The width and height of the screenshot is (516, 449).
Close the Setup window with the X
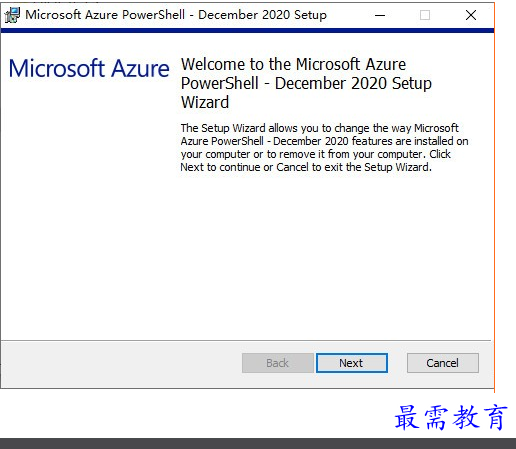pyautogui.click(x=471, y=15)
